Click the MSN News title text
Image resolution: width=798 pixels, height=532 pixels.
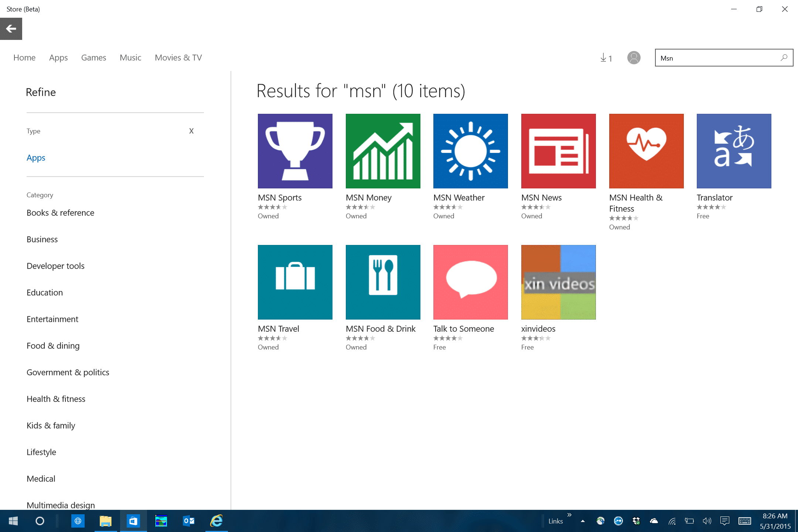541,198
